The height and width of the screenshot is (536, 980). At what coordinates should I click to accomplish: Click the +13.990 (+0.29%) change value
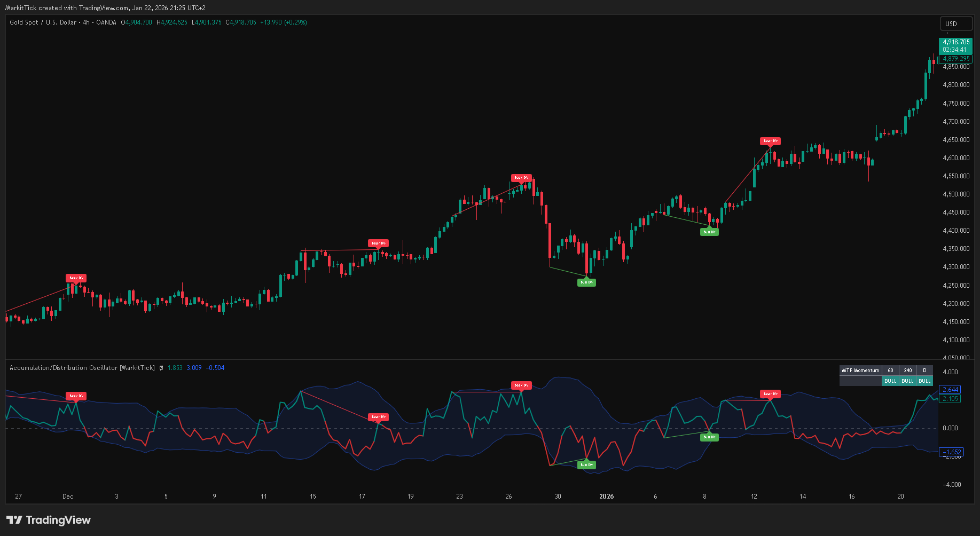click(x=284, y=22)
